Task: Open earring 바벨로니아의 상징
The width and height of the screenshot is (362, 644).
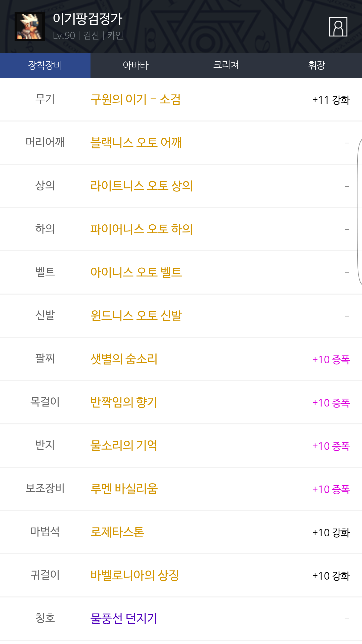Action: point(135,575)
